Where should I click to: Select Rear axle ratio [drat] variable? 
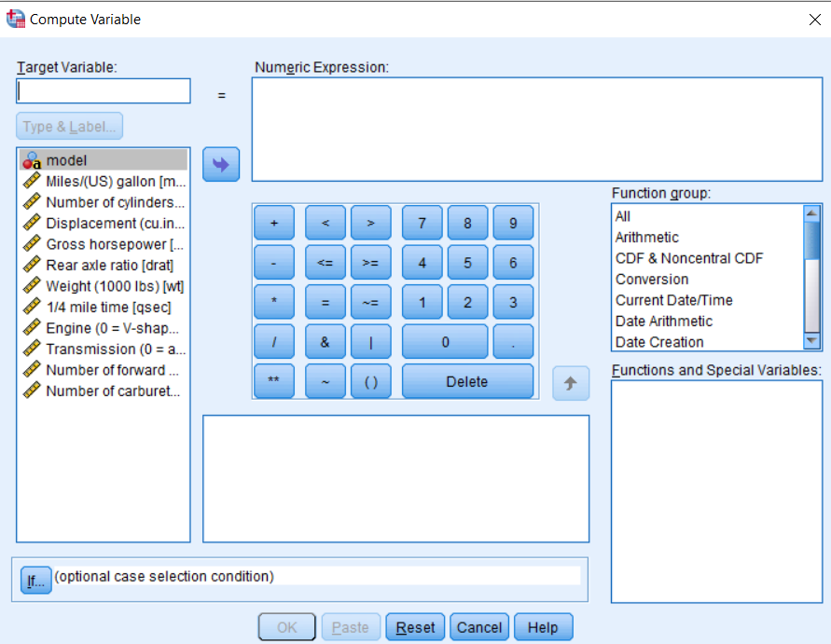[x=104, y=265]
